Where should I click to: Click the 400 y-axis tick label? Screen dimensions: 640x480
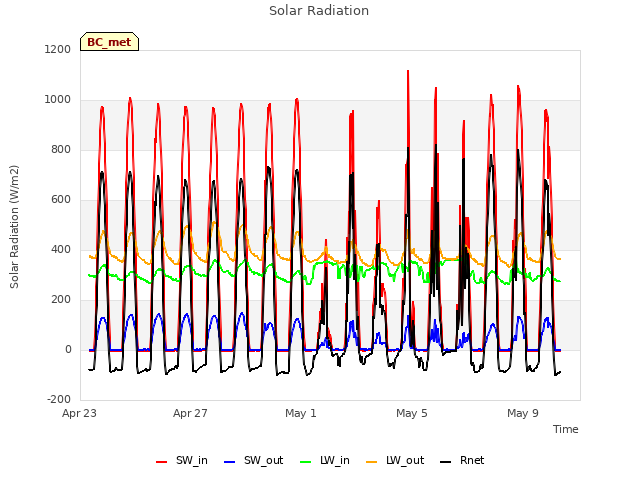point(61,250)
